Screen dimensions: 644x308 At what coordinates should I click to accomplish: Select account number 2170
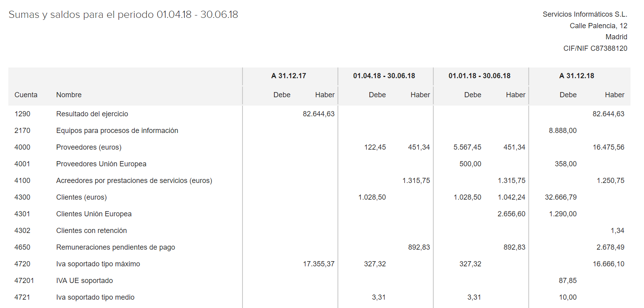pyautogui.click(x=22, y=131)
